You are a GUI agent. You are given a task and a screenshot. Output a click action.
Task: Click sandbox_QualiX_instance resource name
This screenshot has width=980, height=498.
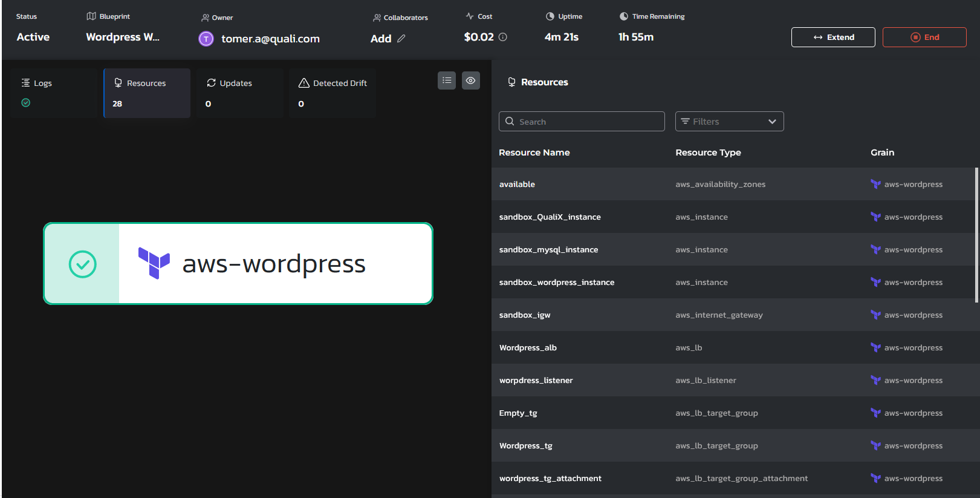(x=550, y=217)
